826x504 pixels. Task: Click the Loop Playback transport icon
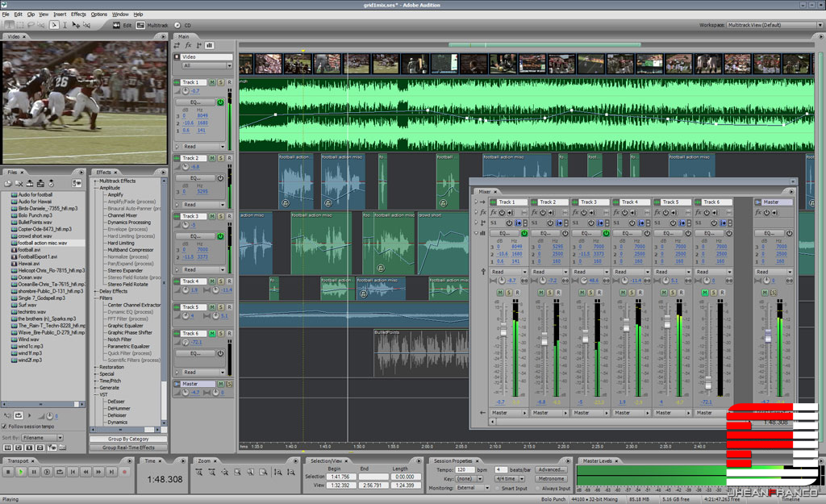coord(58,473)
